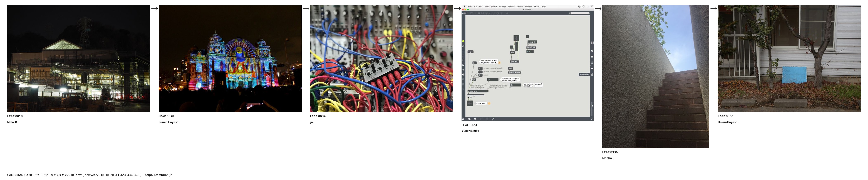The height and width of the screenshot is (180, 868).
Task: Open the yellow package cube icon
Action: tap(463, 41)
